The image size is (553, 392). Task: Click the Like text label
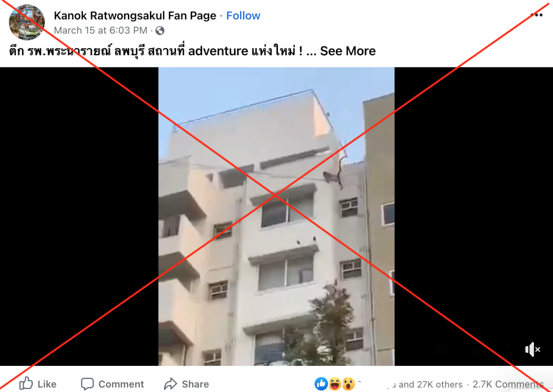(47, 384)
